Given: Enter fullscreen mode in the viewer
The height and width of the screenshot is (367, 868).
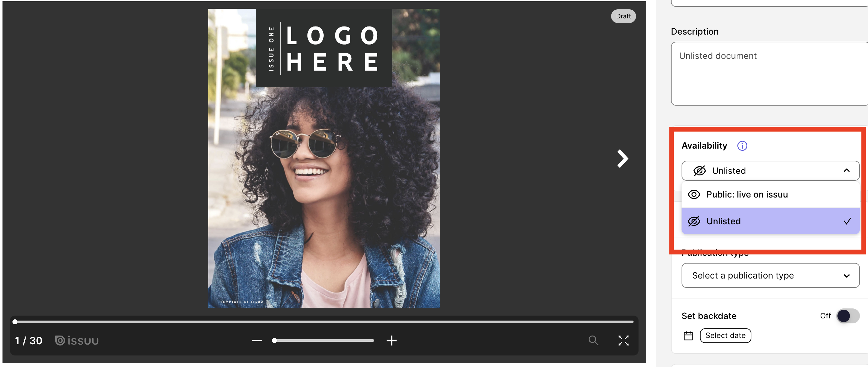Looking at the screenshot, I should tap(623, 341).
